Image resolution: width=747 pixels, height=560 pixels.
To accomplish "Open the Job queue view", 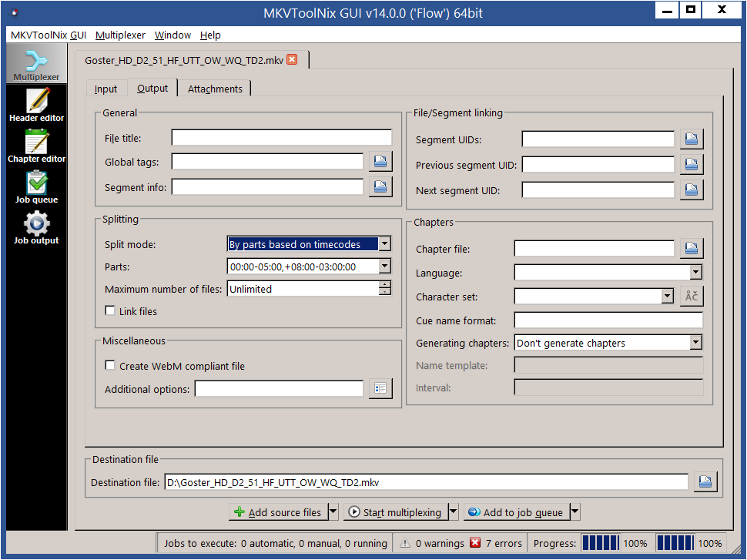I will click(37, 187).
